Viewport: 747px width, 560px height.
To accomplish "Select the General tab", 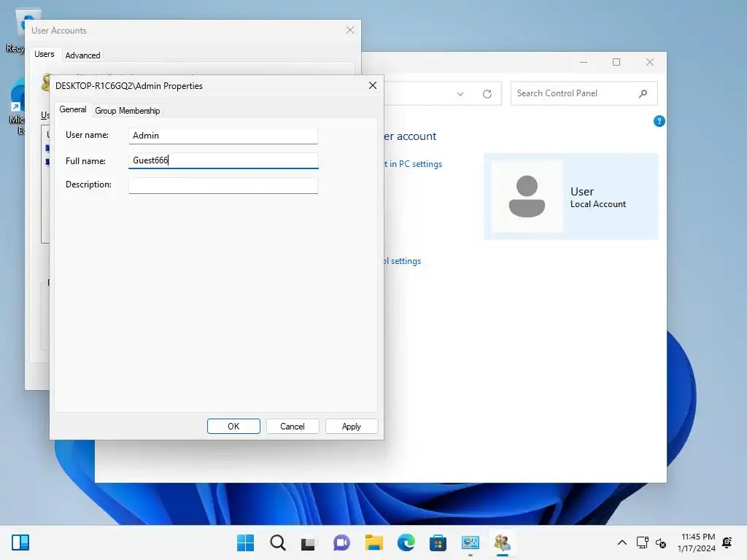I will (x=72, y=109).
